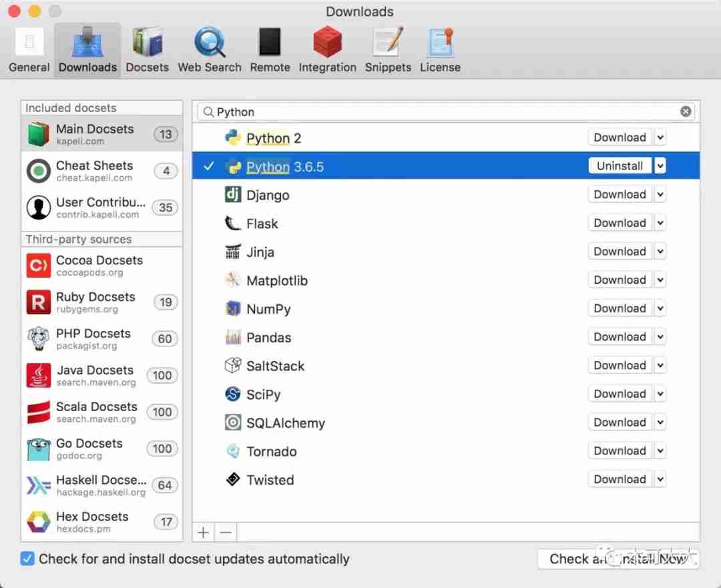Click the Flask icon
Viewport: 721px width, 588px height.
click(x=233, y=223)
